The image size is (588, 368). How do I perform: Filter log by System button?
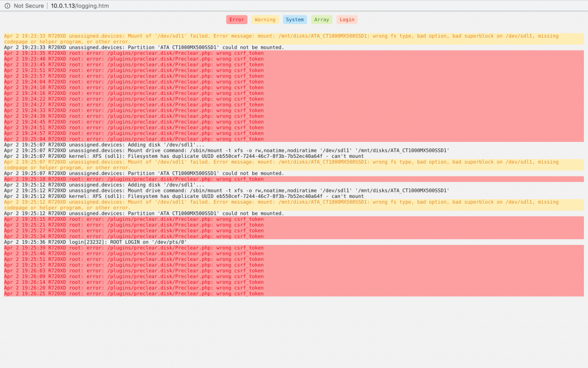point(295,19)
